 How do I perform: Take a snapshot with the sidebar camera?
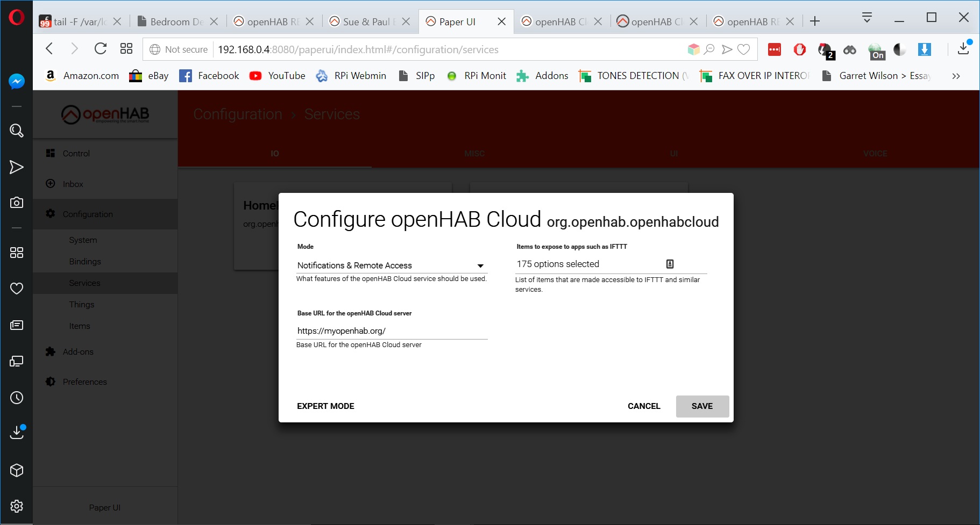pyautogui.click(x=17, y=203)
